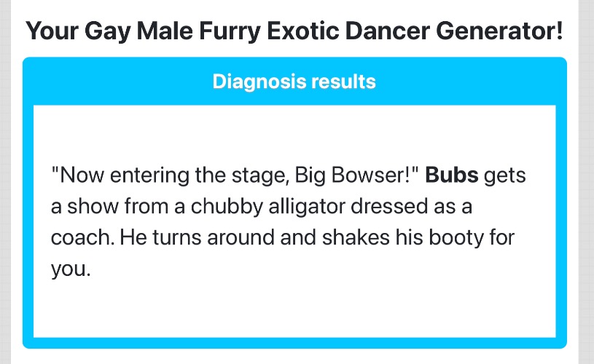Click the final word "you."

(69, 269)
